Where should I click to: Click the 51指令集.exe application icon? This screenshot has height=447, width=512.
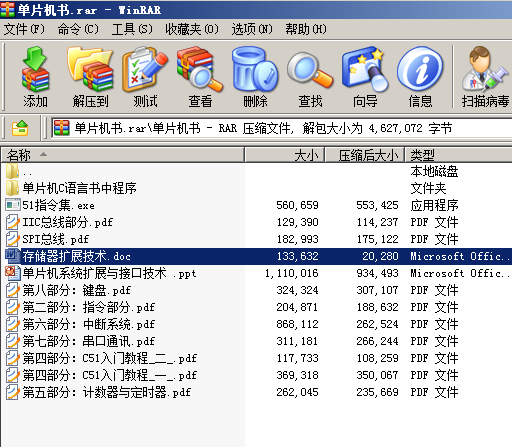(13, 205)
